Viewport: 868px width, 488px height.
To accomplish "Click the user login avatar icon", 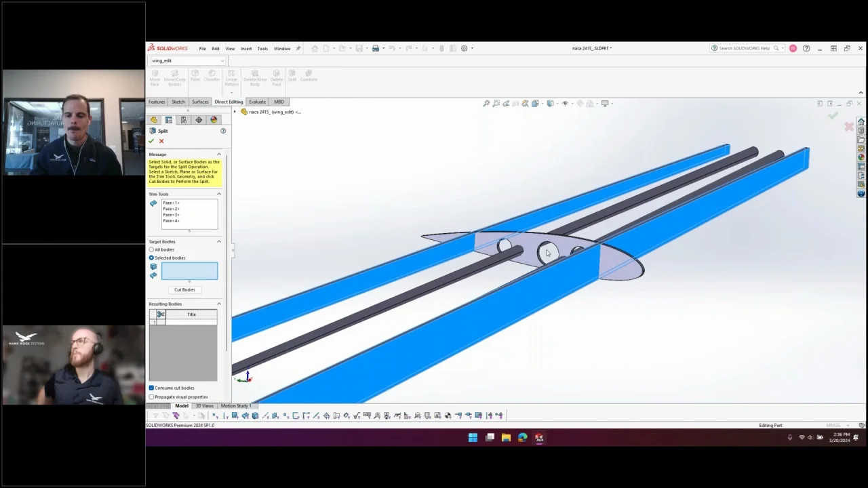I will click(x=793, y=48).
